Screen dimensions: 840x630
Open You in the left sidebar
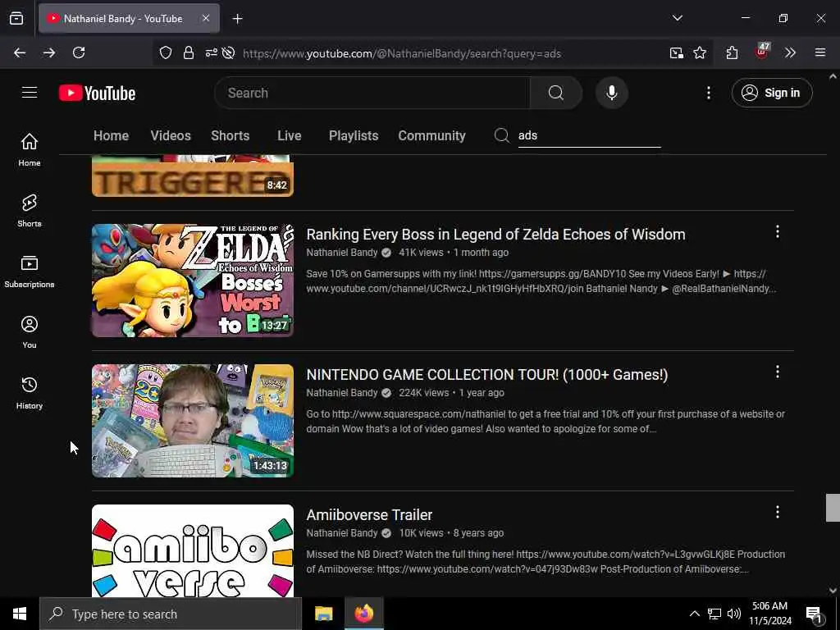[30, 331]
